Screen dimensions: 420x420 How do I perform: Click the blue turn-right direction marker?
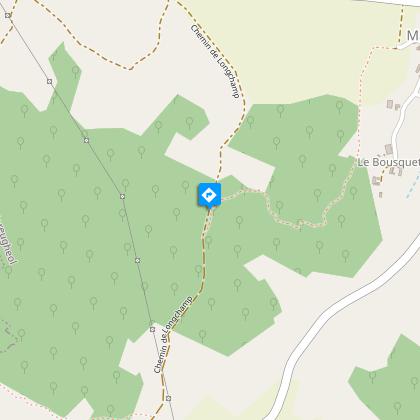(209, 195)
